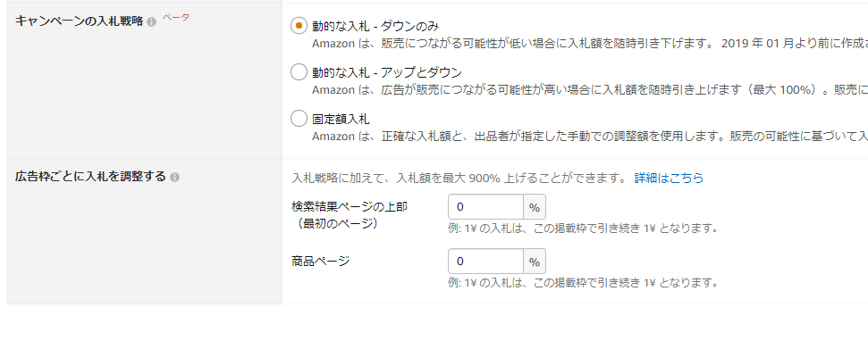Click info icon beside キャンペーンの入札戦略
The height and width of the screenshot is (341, 868).
152,22
